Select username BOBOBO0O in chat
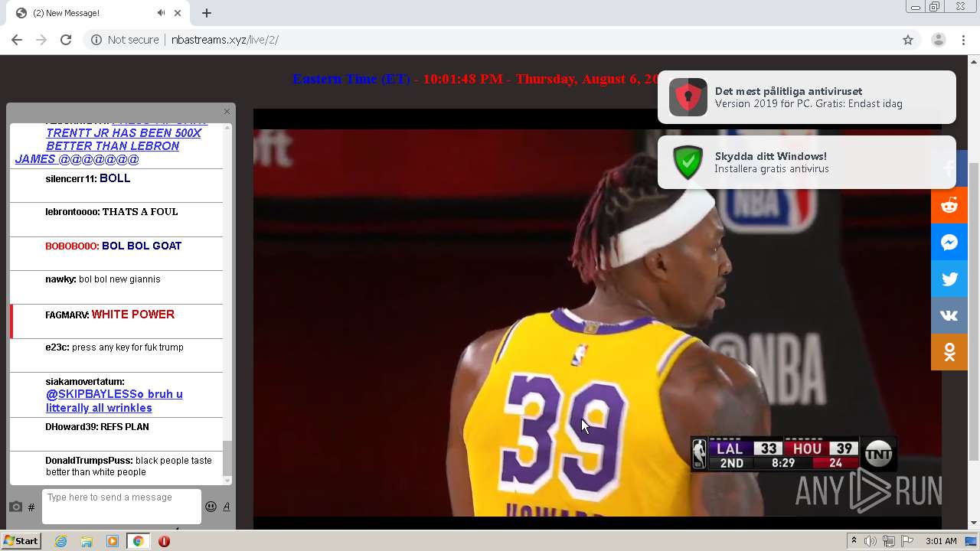 pyautogui.click(x=72, y=246)
